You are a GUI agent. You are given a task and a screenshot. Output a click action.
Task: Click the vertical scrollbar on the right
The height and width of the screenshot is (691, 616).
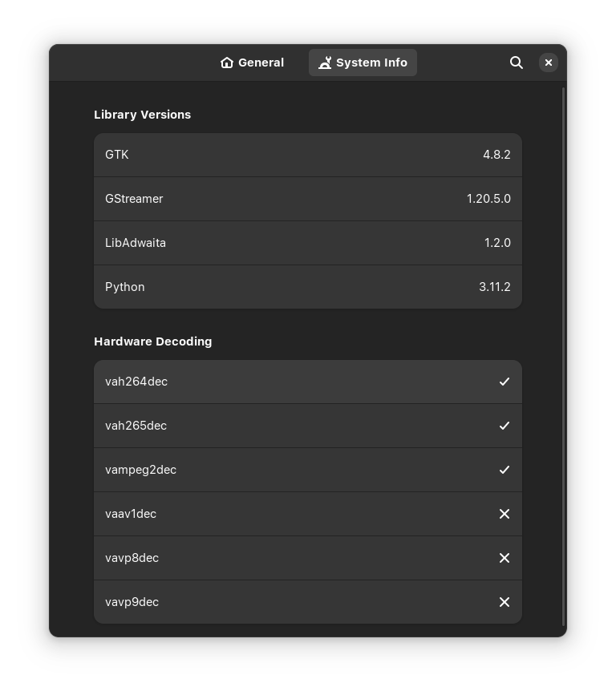point(563,356)
